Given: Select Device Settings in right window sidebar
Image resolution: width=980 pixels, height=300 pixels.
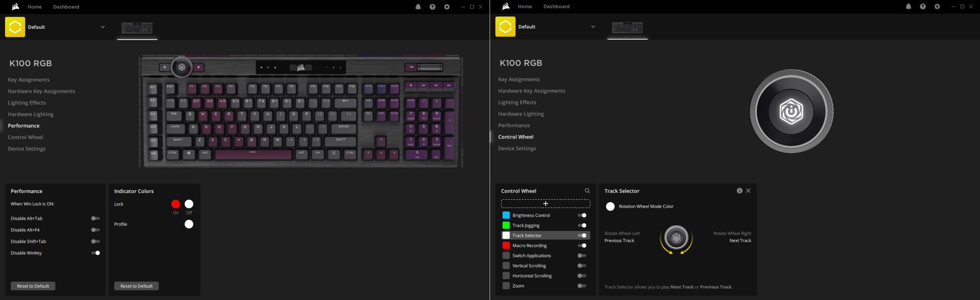Looking at the screenshot, I should (x=517, y=148).
